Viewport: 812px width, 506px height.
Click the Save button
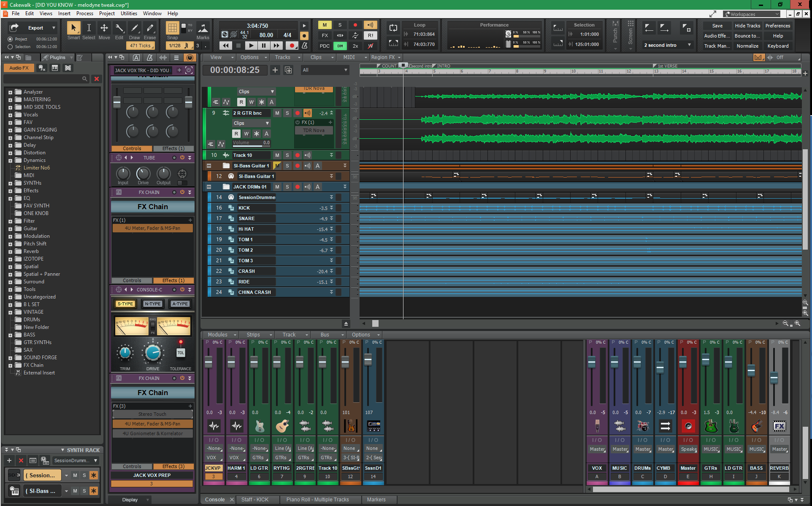pos(717,26)
